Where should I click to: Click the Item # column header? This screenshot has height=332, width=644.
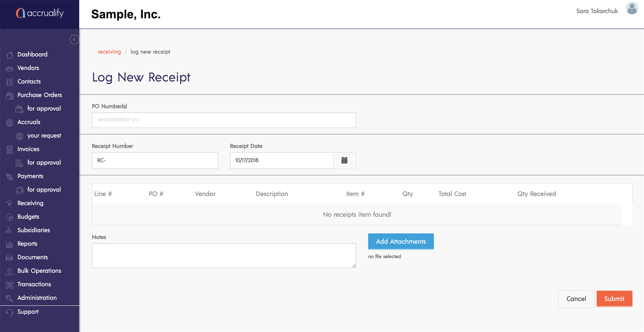pos(355,194)
